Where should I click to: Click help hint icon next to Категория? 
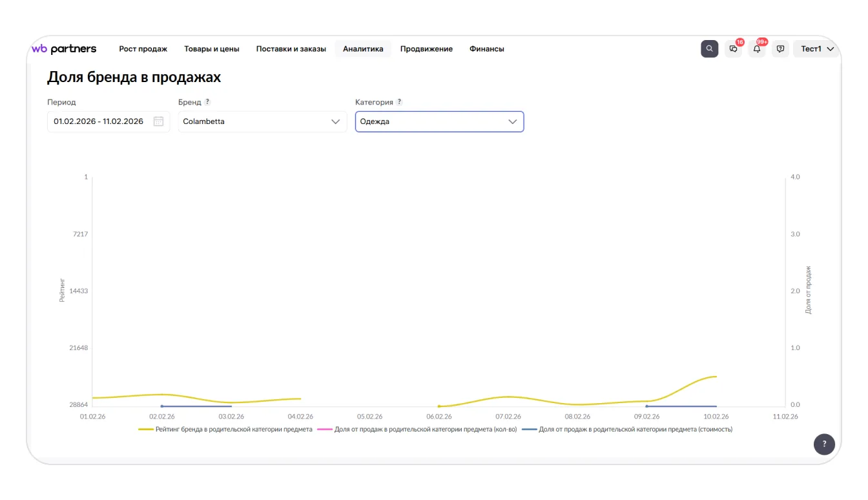point(399,102)
